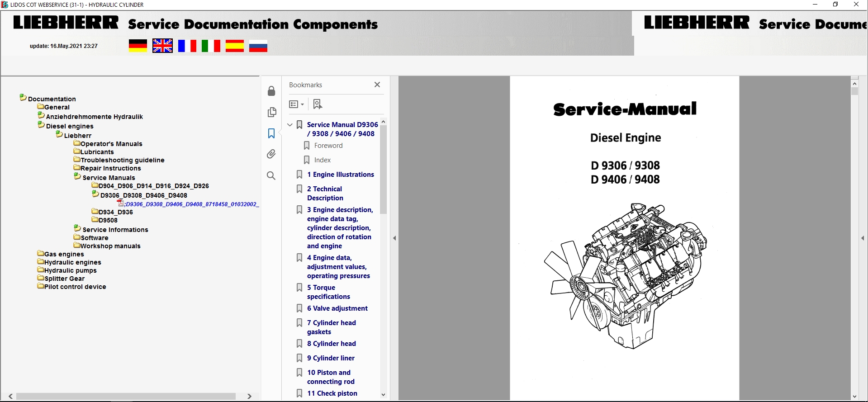Image resolution: width=868 pixels, height=402 pixels.
Task: Click the bookmark icon beside 9 Cylinder liner
Action: (299, 358)
